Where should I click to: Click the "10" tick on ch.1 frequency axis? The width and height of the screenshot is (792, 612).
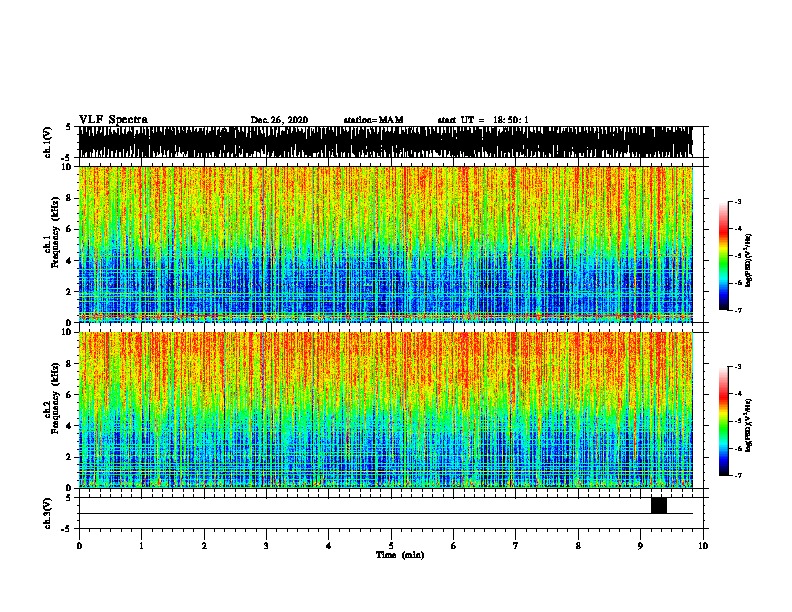click(x=67, y=167)
